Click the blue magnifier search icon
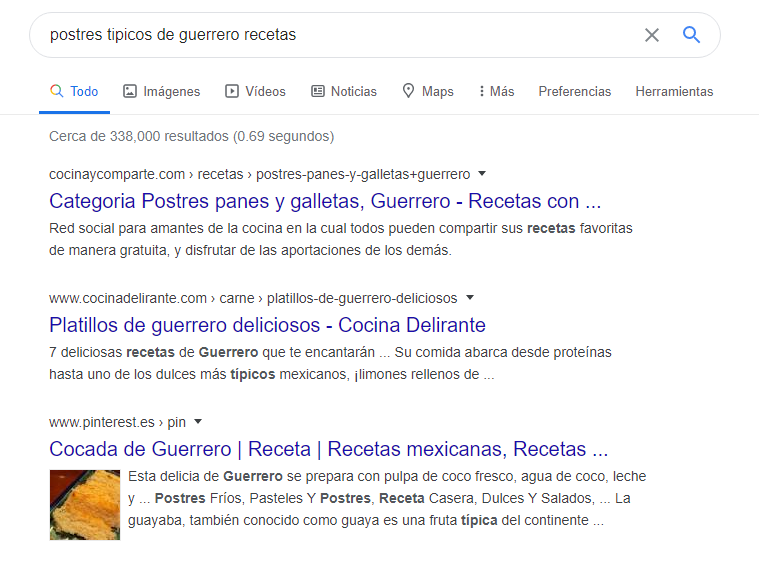This screenshot has width=759, height=566. [x=691, y=35]
